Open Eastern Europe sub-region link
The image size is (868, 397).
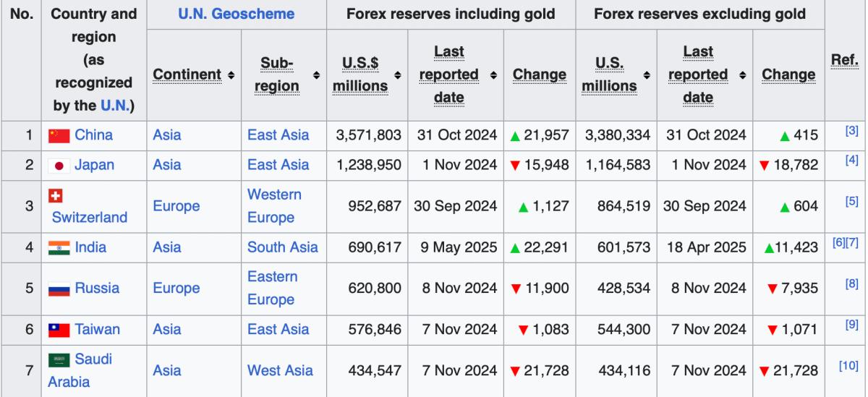[x=272, y=290]
